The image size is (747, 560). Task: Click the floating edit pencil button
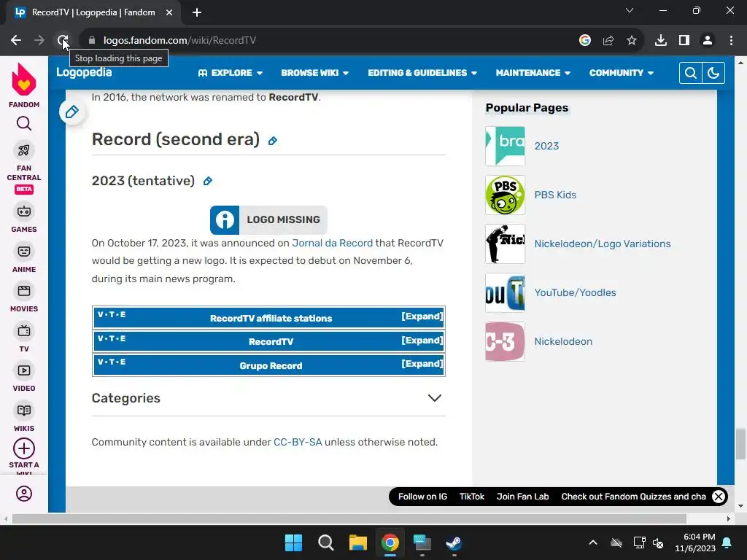(72, 112)
